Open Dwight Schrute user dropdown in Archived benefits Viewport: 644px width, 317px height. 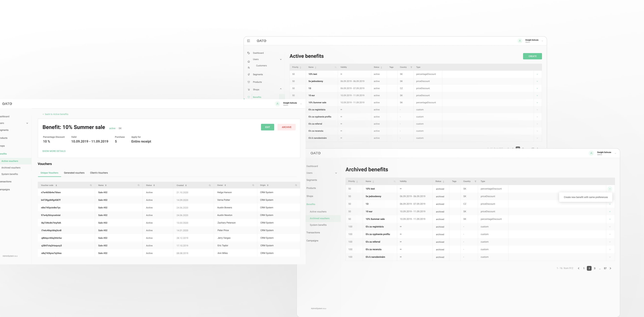click(615, 153)
